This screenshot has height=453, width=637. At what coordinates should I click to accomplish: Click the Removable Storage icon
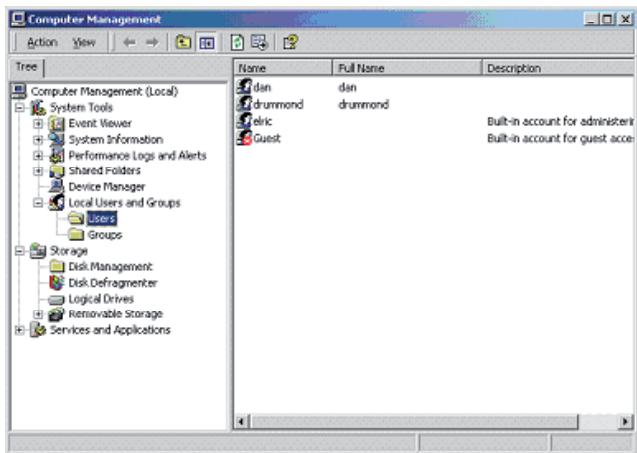[x=56, y=314]
